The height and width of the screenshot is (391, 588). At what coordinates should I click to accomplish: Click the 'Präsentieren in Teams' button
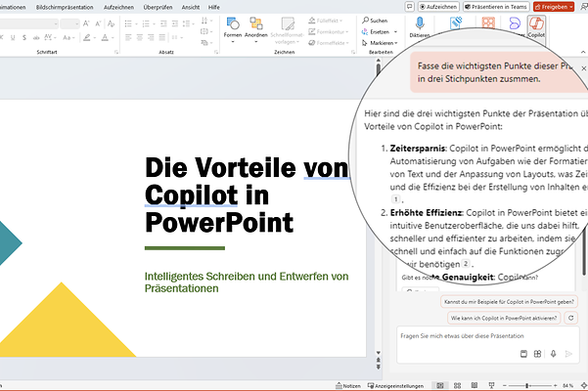point(497,6)
